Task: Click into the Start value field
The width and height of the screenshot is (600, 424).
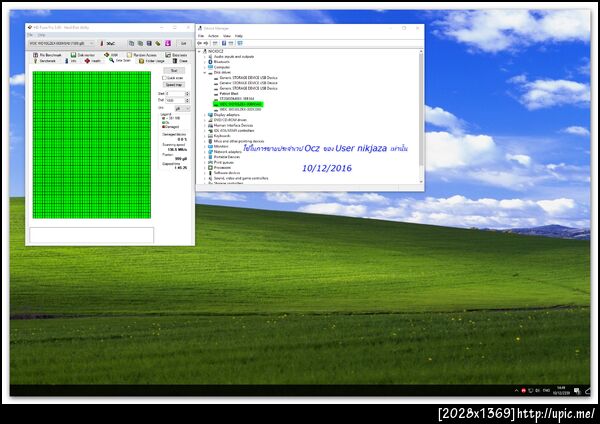Action: (176, 94)
